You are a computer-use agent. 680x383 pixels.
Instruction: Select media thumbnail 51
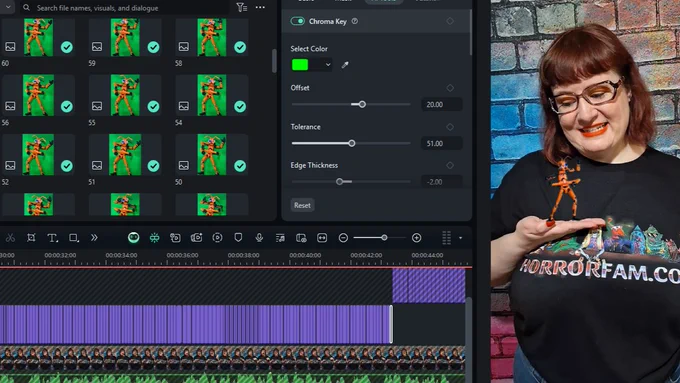click(x=125, y=155)
